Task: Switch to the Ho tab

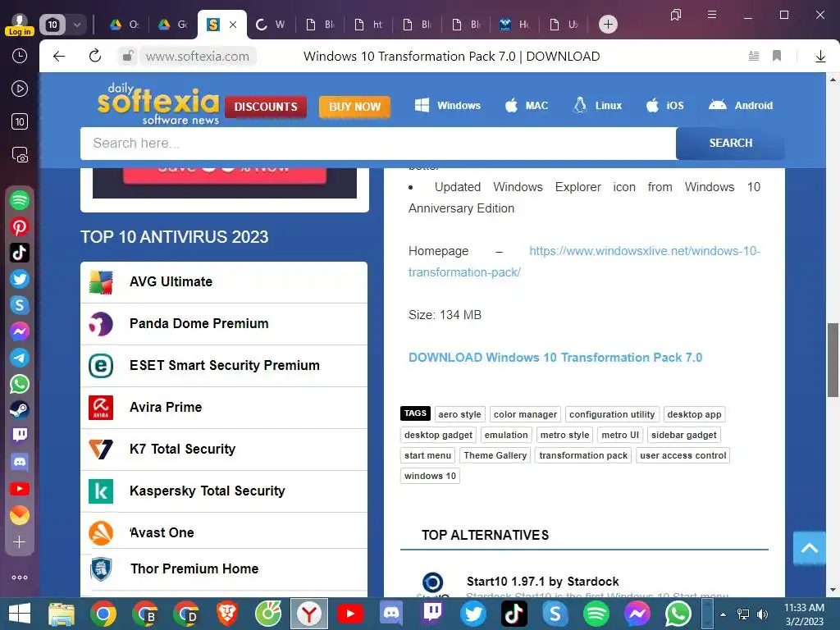Action: click(x=515, y=25)
